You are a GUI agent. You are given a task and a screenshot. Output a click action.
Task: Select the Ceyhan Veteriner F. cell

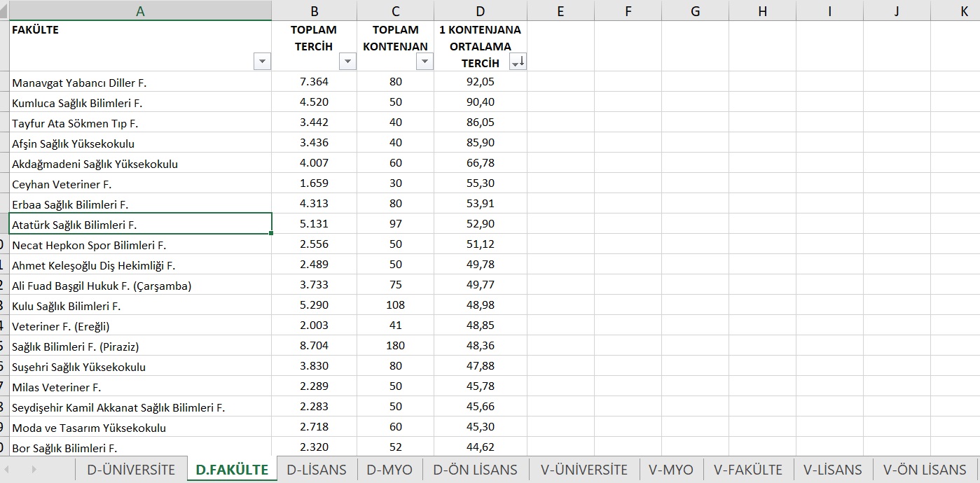(140, 184)
